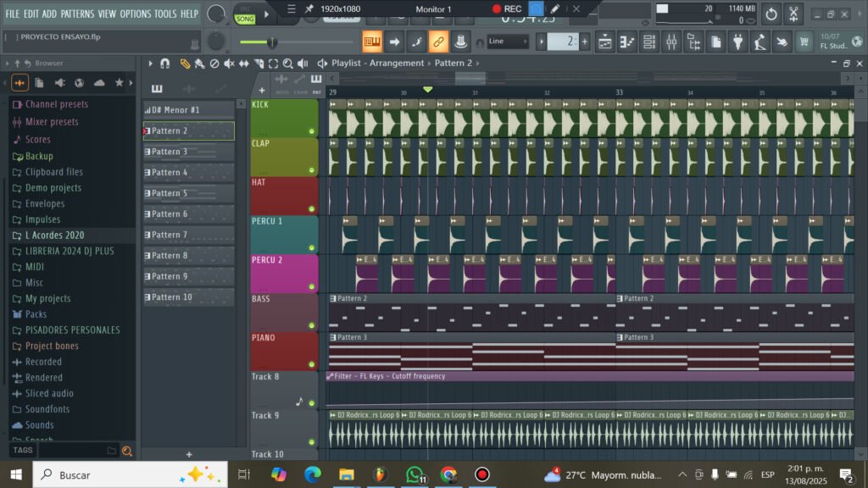Select the Mute tool in playlist toolbar
This screenshot has width=868, height=488.
coord(229,64)
